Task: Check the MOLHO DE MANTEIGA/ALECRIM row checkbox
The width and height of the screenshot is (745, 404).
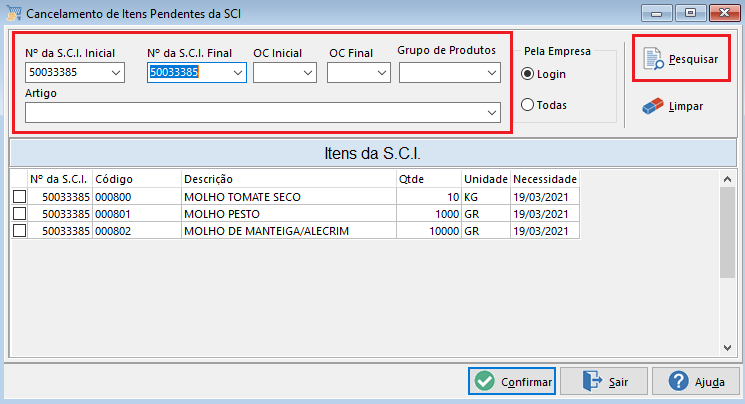Action: [19, 231]
